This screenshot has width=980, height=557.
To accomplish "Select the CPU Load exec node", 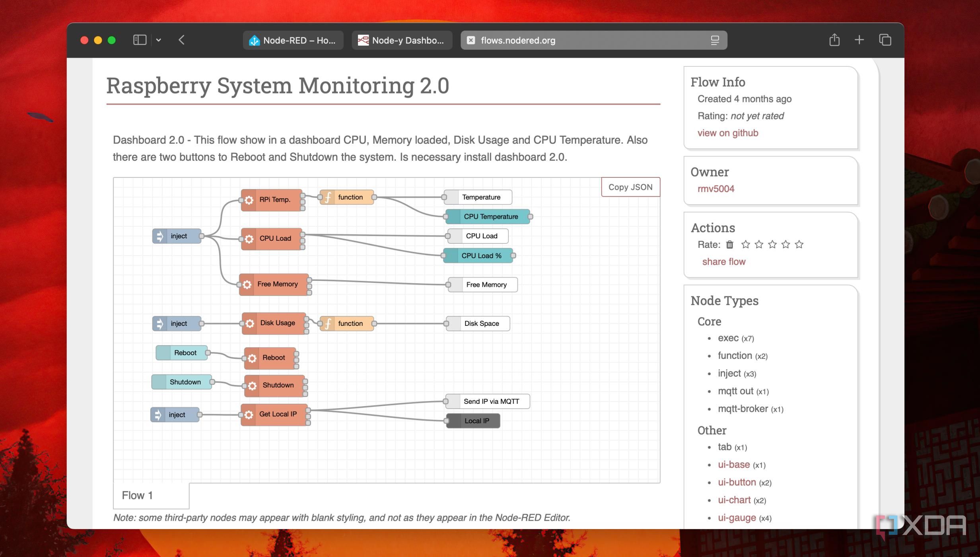I will 272,239.
